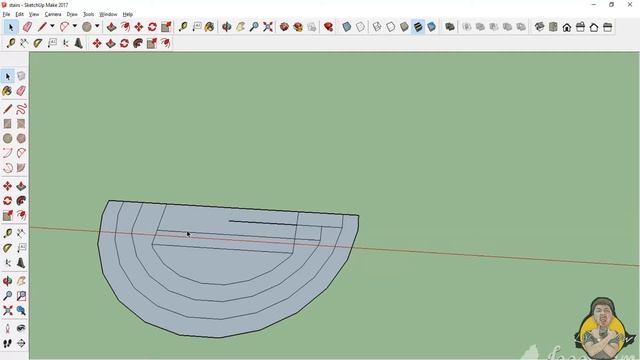640x360 pixels.
Task: Switch to Front view house icon
Action: (x=567, y=27)
